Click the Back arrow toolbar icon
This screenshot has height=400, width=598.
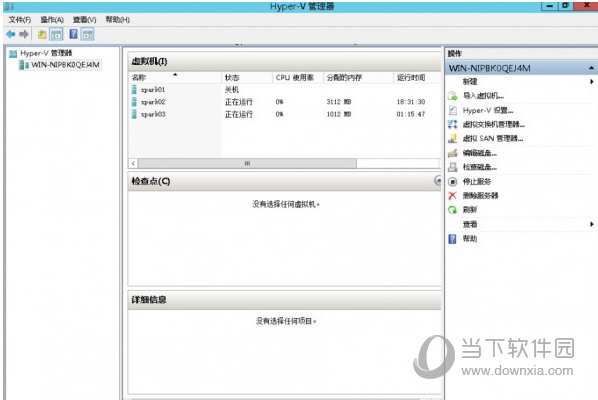point(11,34)
